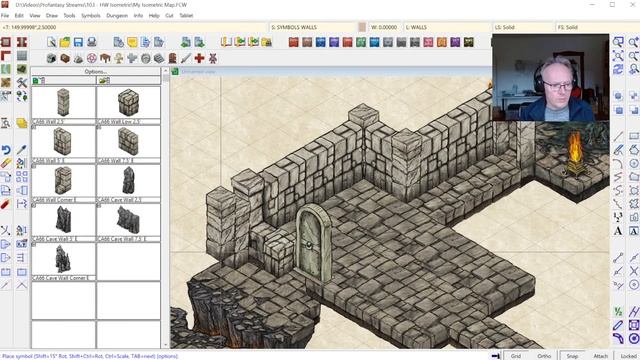Open the golden ankh symbol catalog
The width and height of the screenshot is (640, 360).
[119, 58]
